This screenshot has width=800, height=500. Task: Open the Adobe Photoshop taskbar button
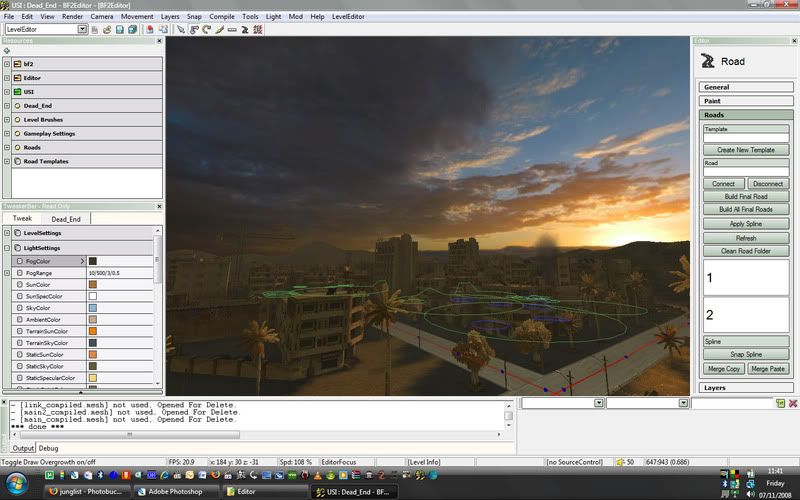click(x=176, y=492)
